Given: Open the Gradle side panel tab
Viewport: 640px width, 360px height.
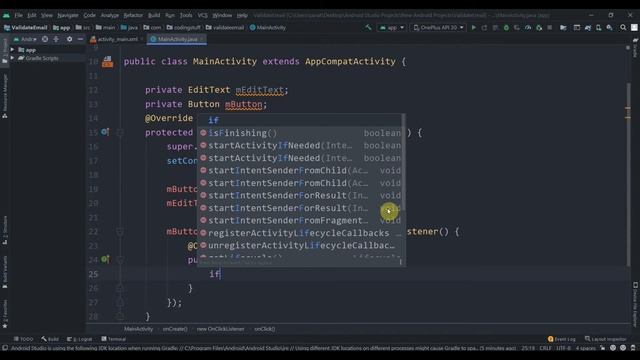Looking at the screenshot, I should pyautogui.click(x=635, y=47).
